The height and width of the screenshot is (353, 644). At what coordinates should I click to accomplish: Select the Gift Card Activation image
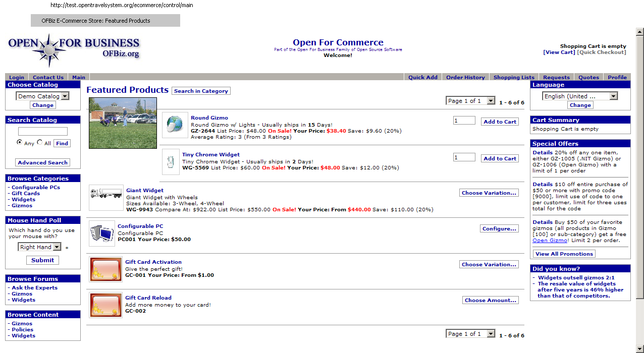(106, 269)
